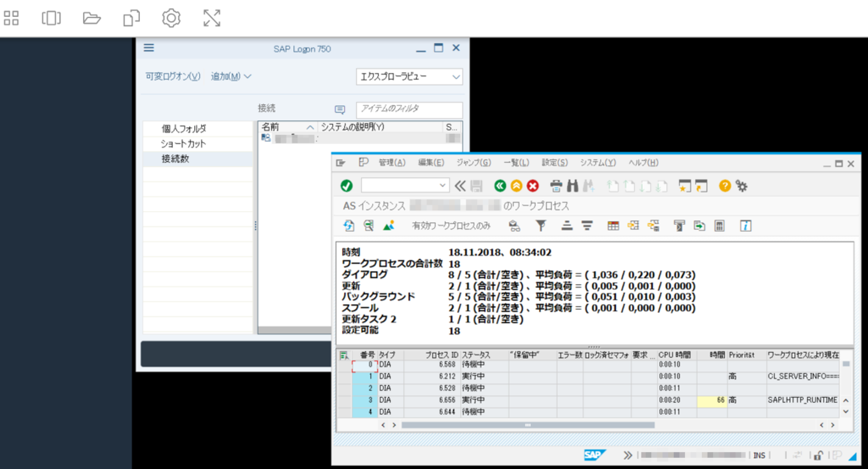The height and width of the screenshot is (469, 868).
Task: Click the change layout grid icon
Action: [x=613, y=226]
